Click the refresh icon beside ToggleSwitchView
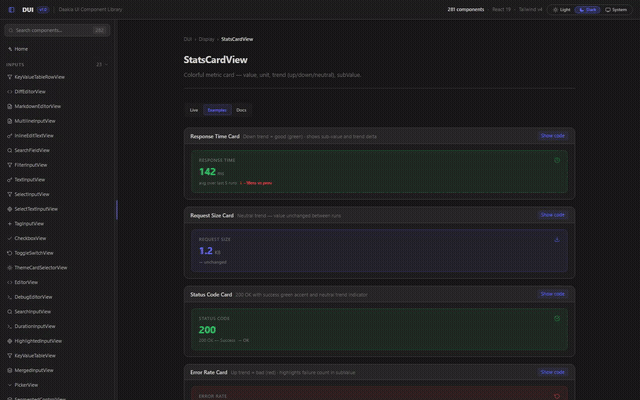Screen dimensions: 640x400 pyautogui.click(x=9, y=253)
